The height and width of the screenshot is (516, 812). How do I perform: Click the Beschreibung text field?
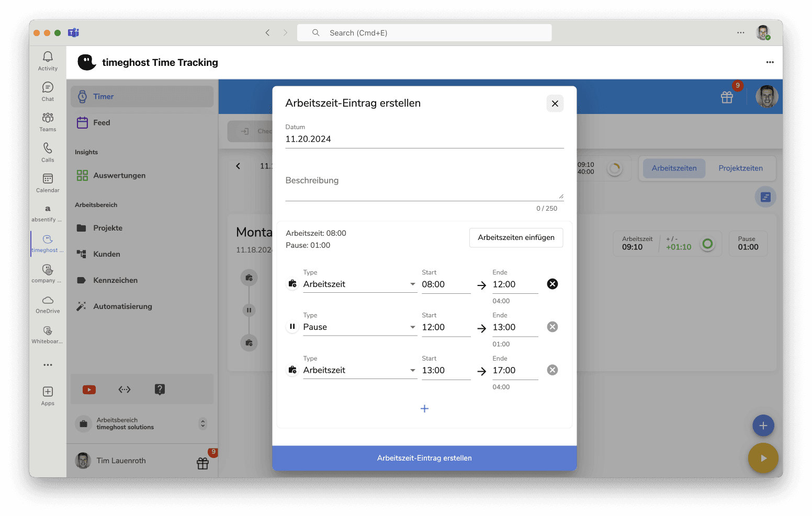point(424,186)
